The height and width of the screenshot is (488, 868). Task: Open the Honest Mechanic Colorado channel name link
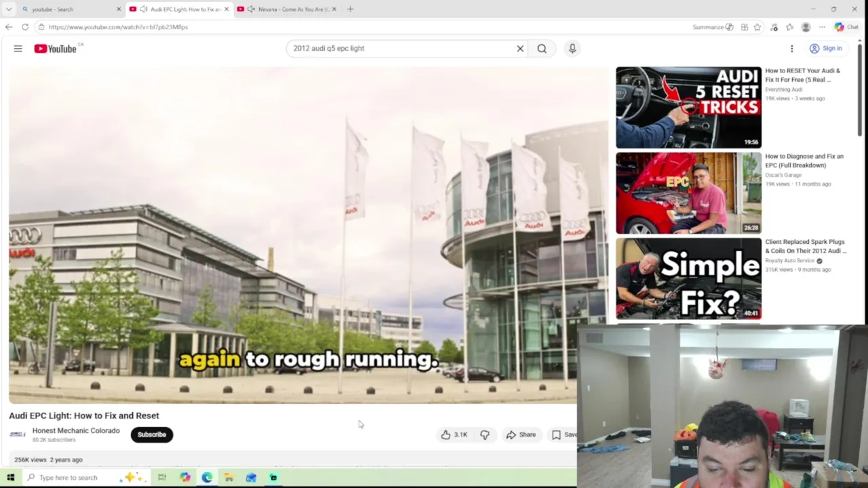(x=76, y=430)
